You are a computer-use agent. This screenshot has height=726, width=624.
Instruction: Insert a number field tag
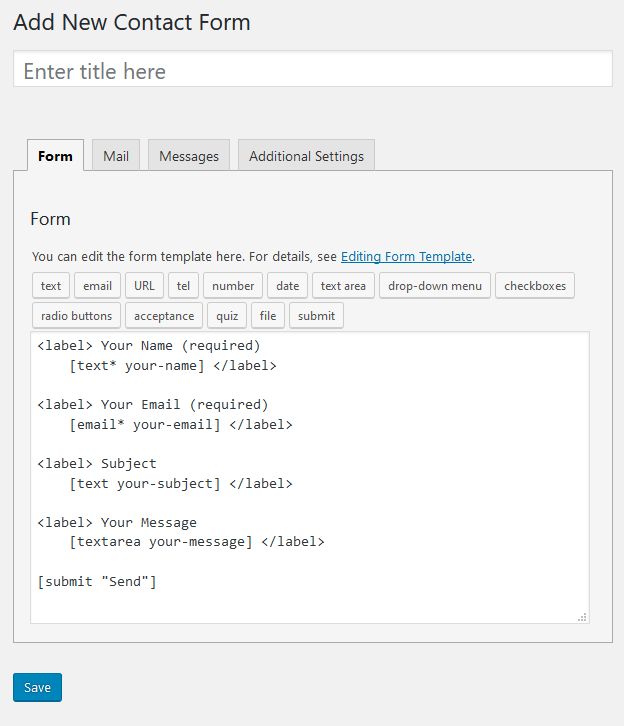[233, 286]
